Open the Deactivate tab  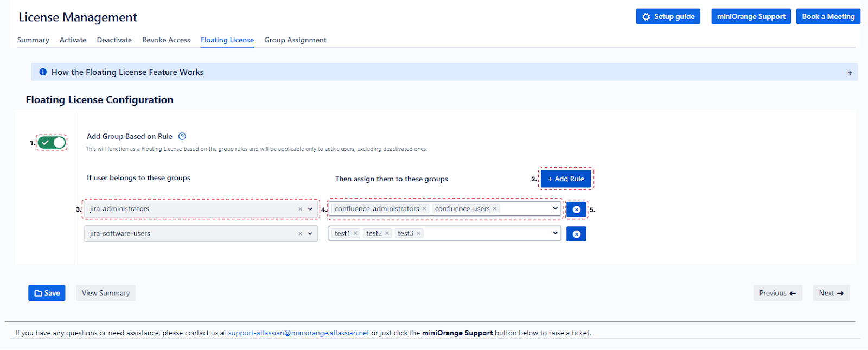[114, 40]
